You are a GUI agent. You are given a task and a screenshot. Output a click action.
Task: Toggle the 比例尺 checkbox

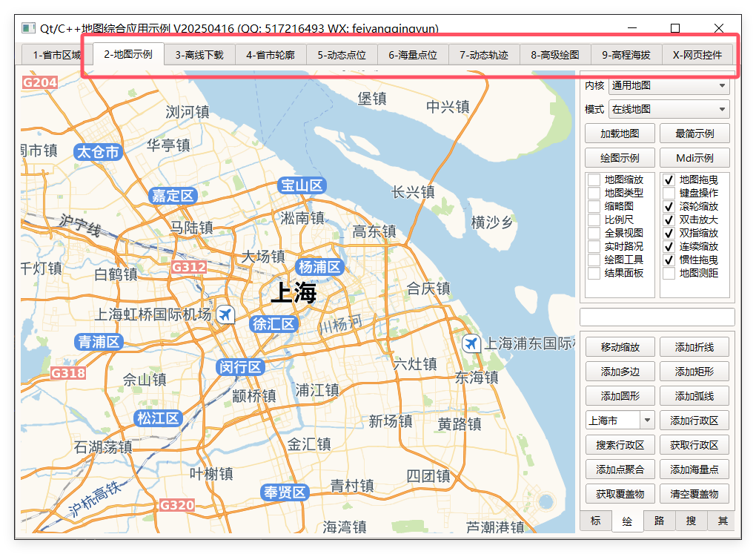click(594, 220)
